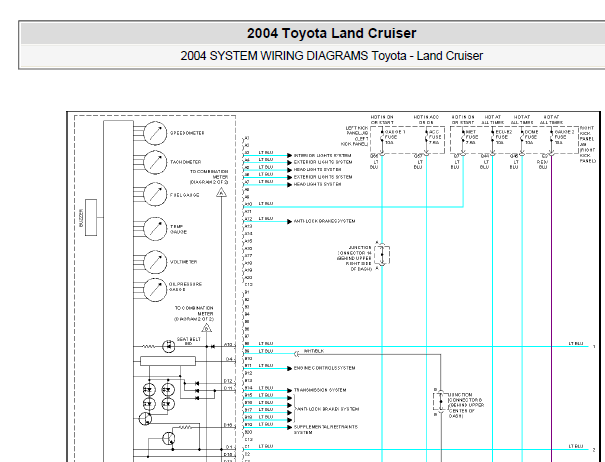Click the "ENGINE CONTROLS SYSTEM" label
The image size is (605, 462).
[x=324, y=368]
